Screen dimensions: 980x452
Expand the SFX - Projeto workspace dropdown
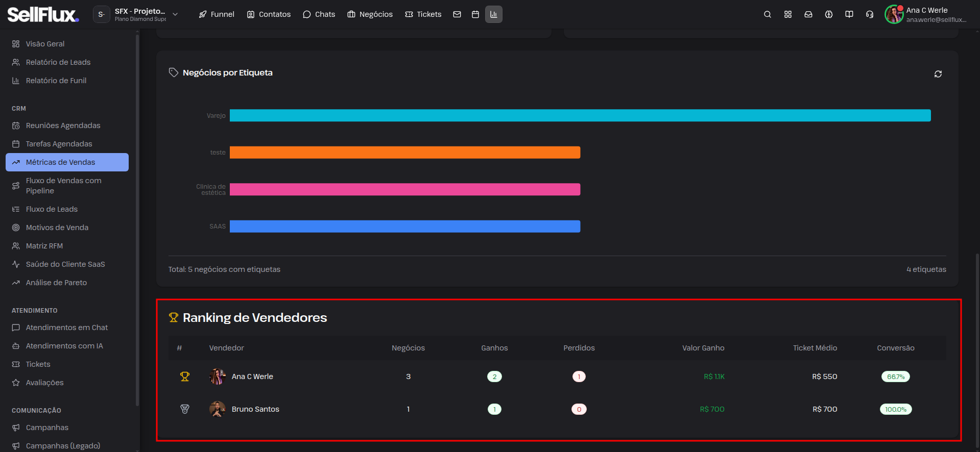pos(137,14)
